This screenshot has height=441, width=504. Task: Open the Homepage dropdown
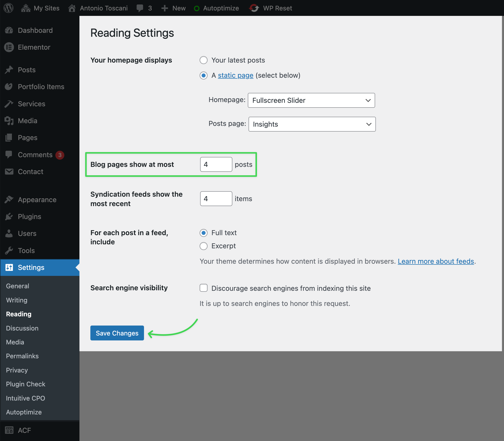pyautogui.click(x=311, y=100)
